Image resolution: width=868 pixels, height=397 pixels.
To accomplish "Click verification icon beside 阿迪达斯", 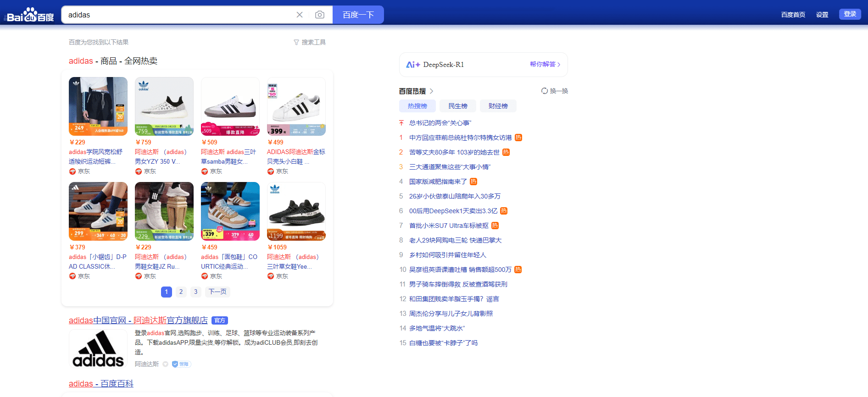I will [166, 364].
